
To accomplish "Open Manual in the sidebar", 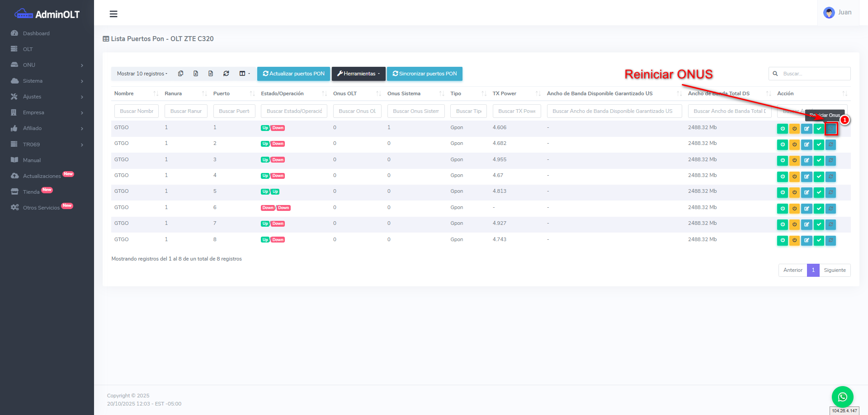I will 32,160.
